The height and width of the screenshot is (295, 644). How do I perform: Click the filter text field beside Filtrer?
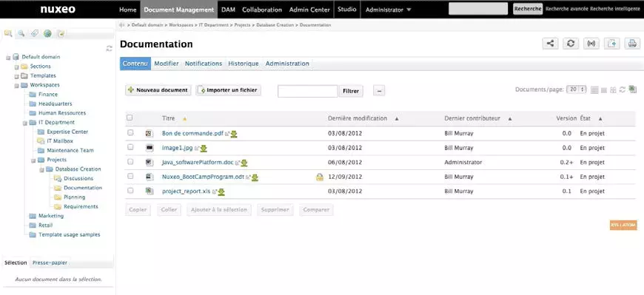tap(308, 91)
